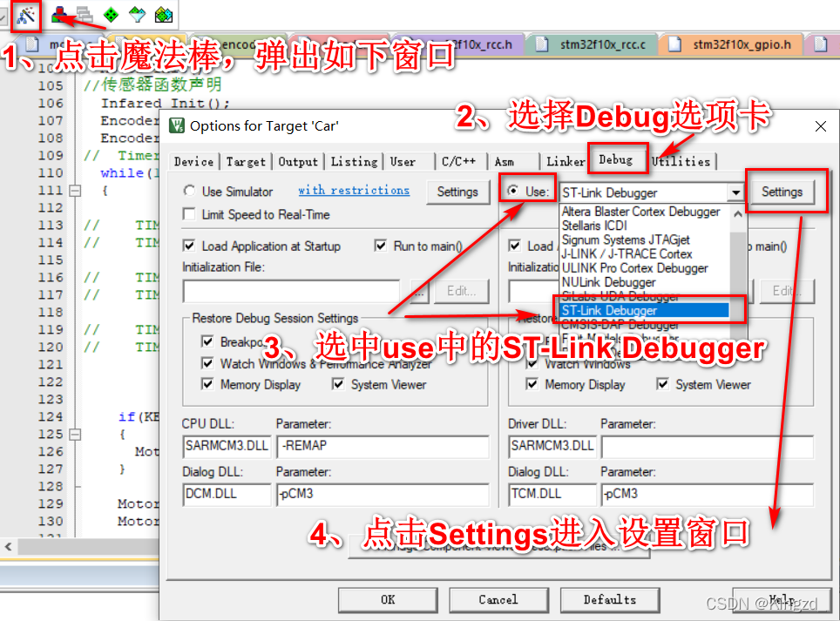Image resolution: width=840 pixels, height=621 pixels.
Task: Collapse code fold at line 125
Action: (x=76, y=434)
